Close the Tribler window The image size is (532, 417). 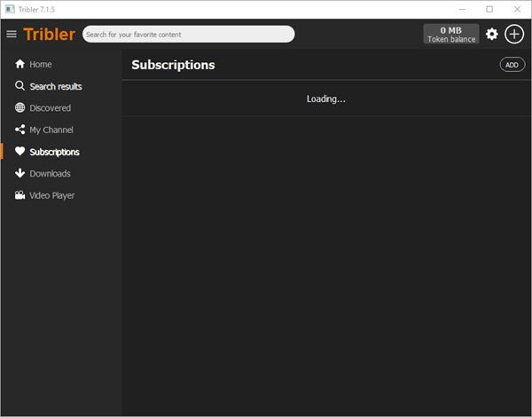(x=517, y=10)
